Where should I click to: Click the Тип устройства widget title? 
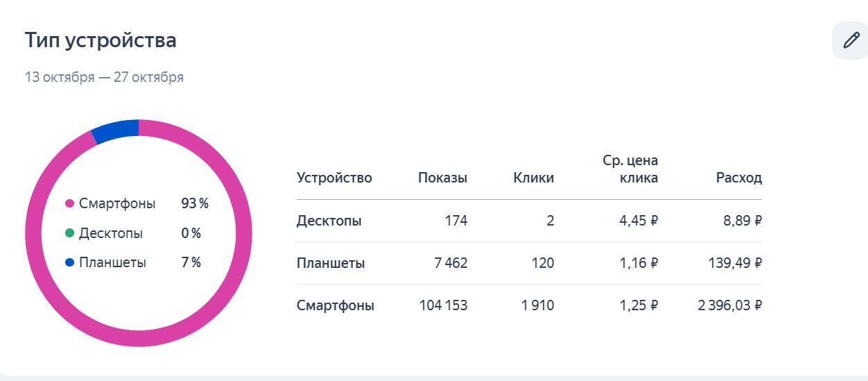pyautogui.click(x=101, y=40)
